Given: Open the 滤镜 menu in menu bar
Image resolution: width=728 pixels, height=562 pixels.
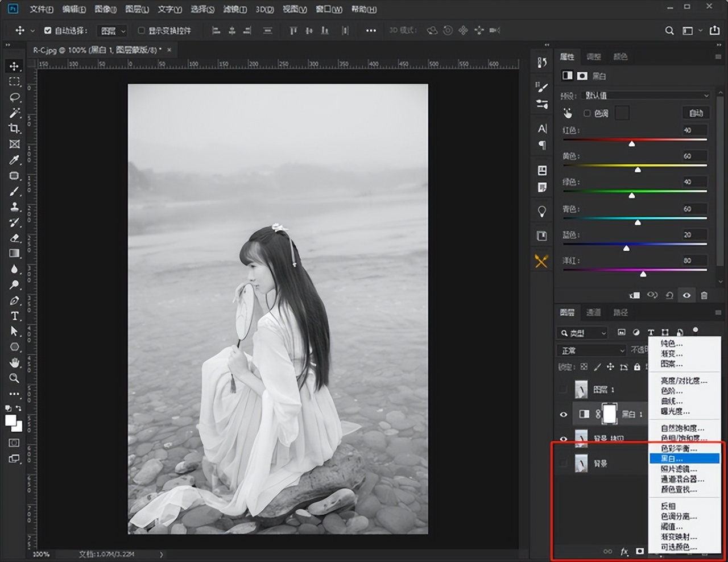Looking at the screenshot, I should click(x=234, y=9).
